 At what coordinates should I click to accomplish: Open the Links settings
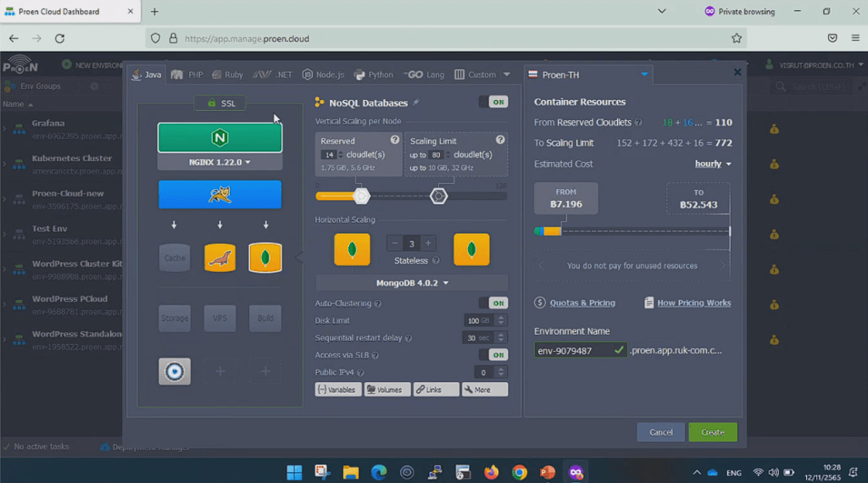[436, 390]
